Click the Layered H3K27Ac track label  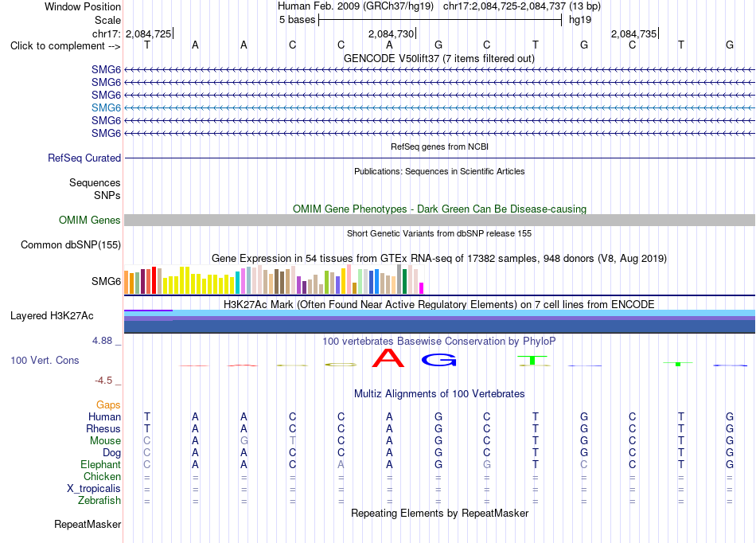click(x=52, y=316)
